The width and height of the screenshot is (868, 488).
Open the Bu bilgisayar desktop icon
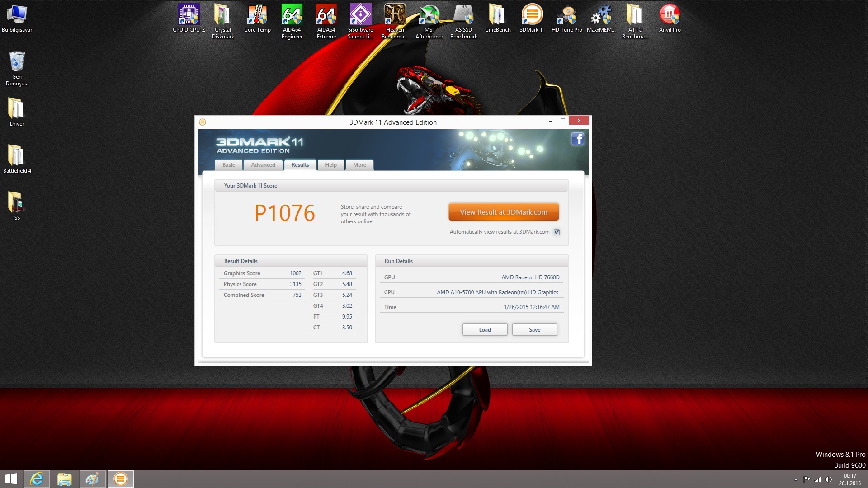pyautogui.click(x=17, y=19)
